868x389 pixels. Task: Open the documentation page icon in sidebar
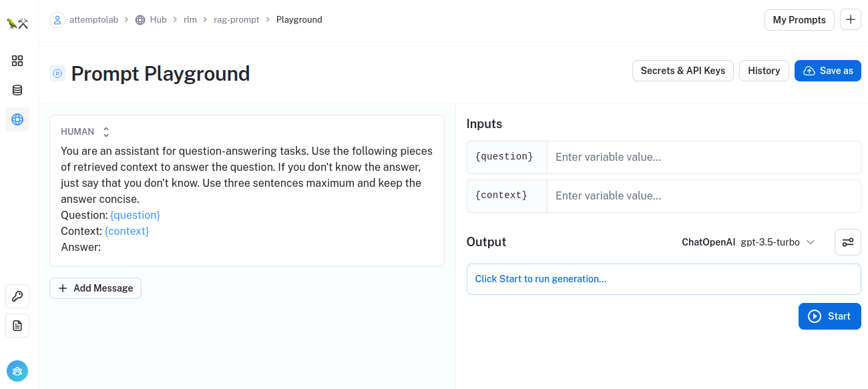[17, 326]
